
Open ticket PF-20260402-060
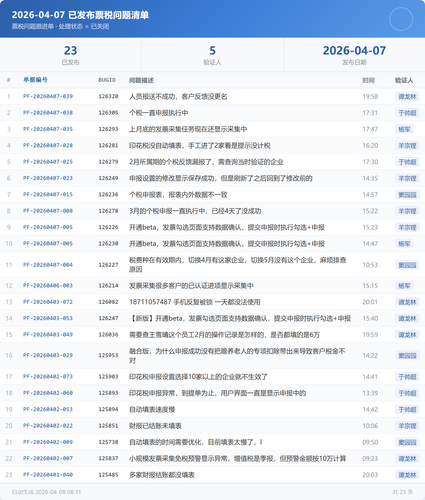[48, 393]
